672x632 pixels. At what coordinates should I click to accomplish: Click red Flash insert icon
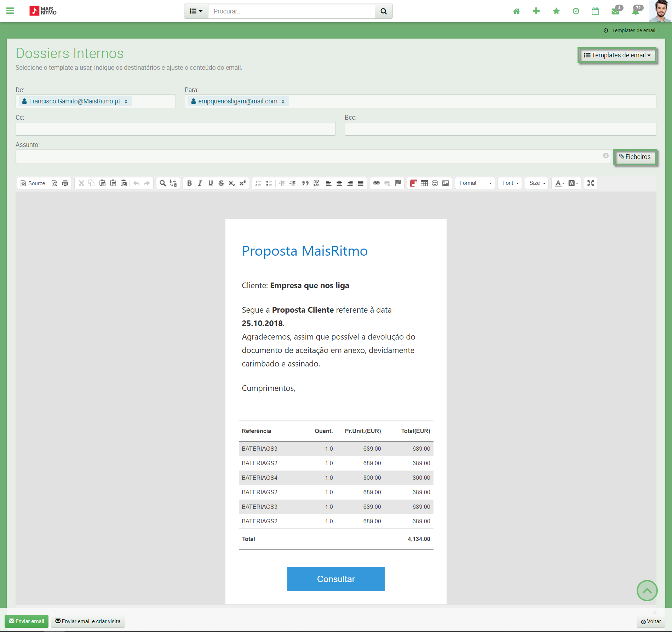[x=413, y=183]
